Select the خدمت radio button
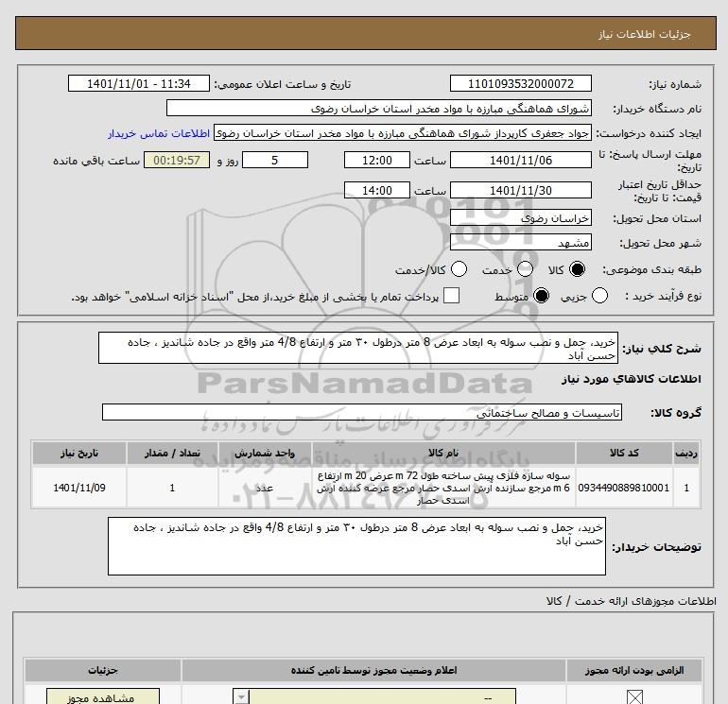Viewport: 728px width, 704px height. (525, 269)
